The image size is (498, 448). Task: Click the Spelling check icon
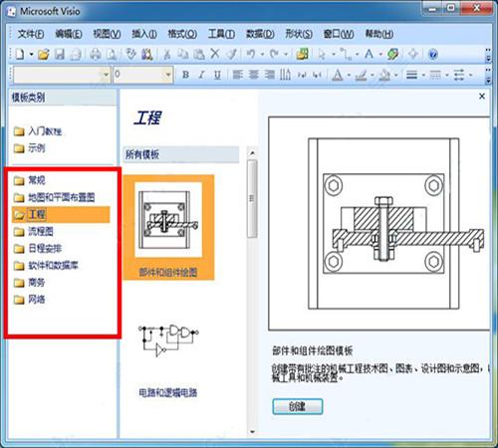pos(130,54)
